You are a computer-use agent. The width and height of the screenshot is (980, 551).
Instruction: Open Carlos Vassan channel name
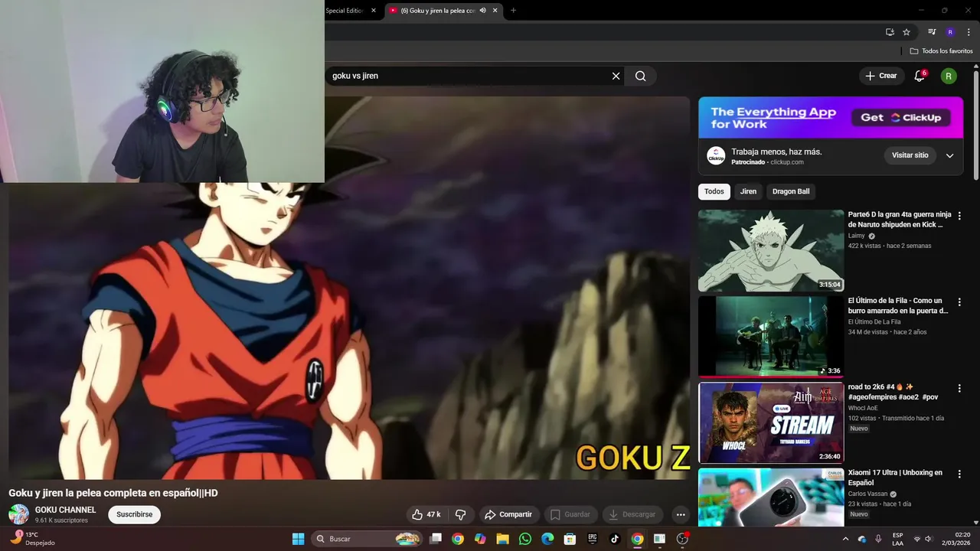coord(868,494)
